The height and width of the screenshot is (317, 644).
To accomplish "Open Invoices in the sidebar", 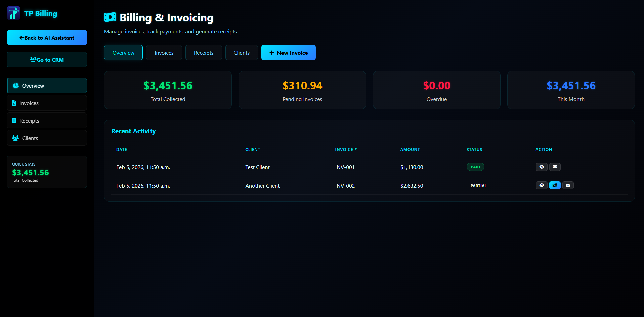I will coord(47,103).
